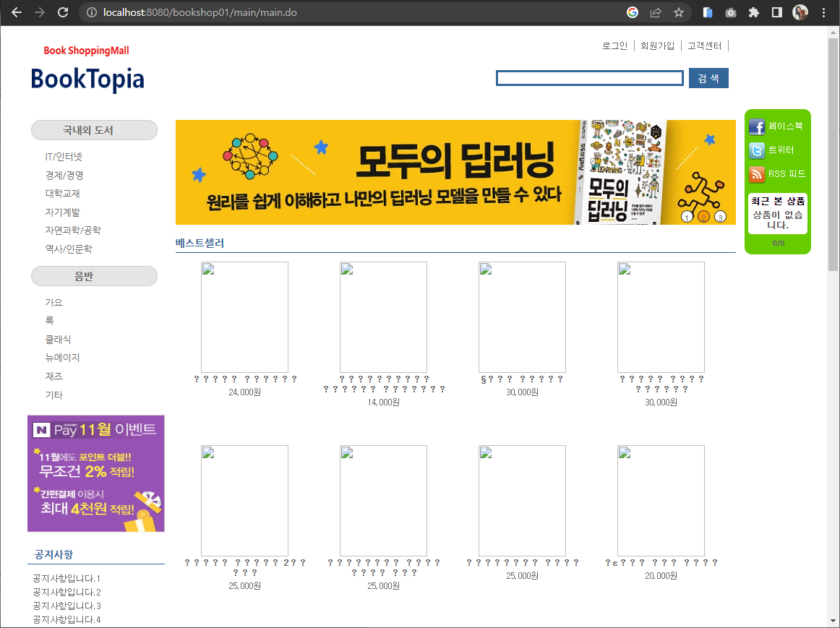
Task: Click the 0/0 recent items counter
Action: click(x=779, y=243)
